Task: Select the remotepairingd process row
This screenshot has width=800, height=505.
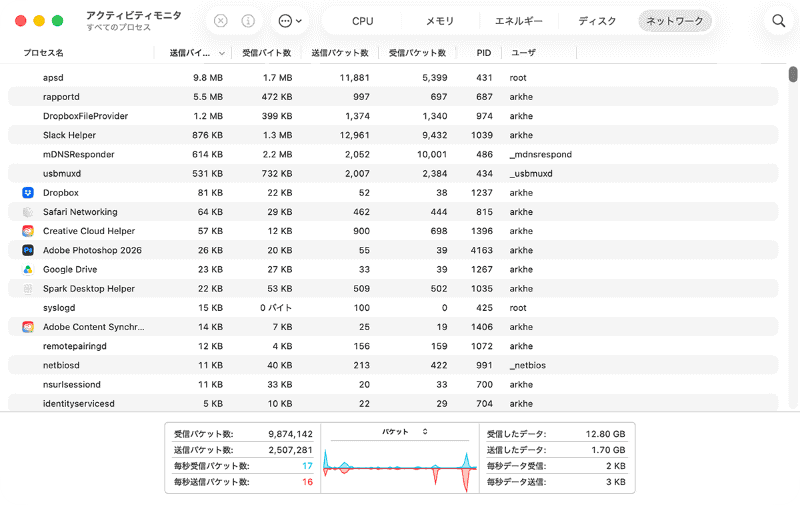Action: pyautogui.click(x=393, y=346)
